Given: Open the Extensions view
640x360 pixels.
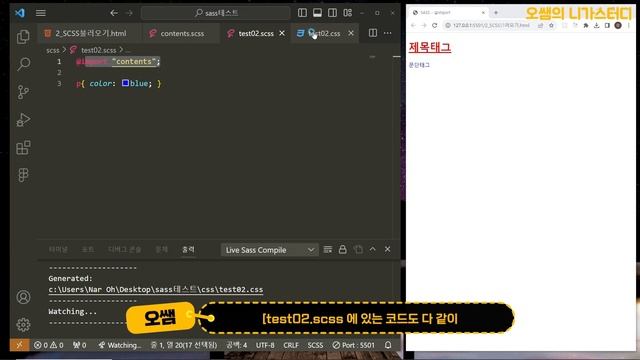Looking at the screenshot, I should 23,147.
